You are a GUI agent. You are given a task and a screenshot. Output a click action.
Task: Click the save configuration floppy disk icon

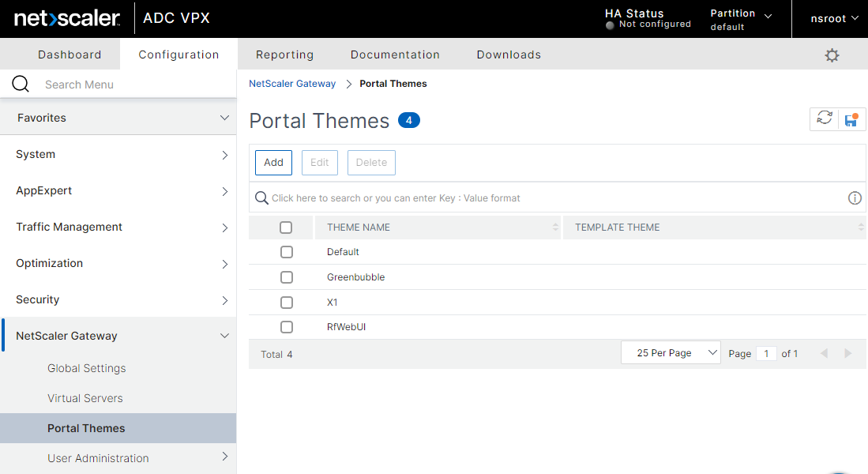click(851, 119)
